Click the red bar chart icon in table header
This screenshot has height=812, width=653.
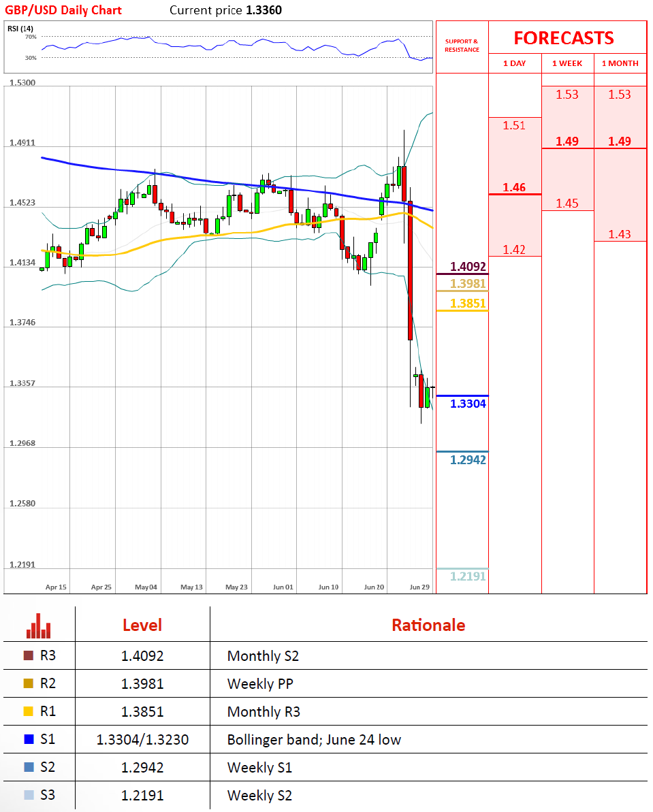pyautogui.click(x=39, y=626)
